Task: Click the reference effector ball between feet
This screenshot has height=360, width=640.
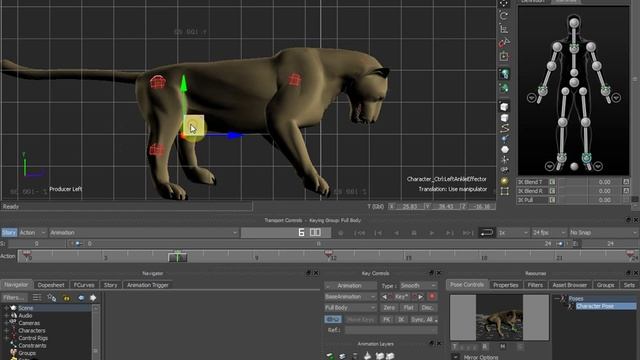Action: pos(574,166)
